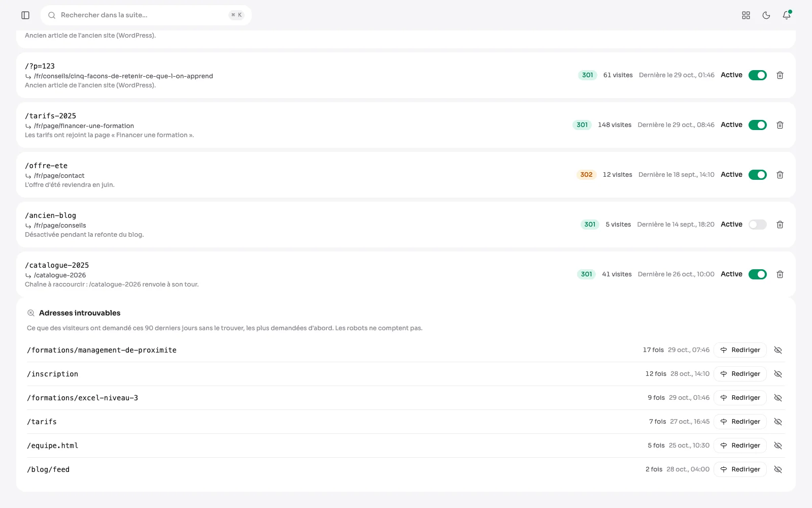Create redirect for /formations/excel-niveau-3

740,398
